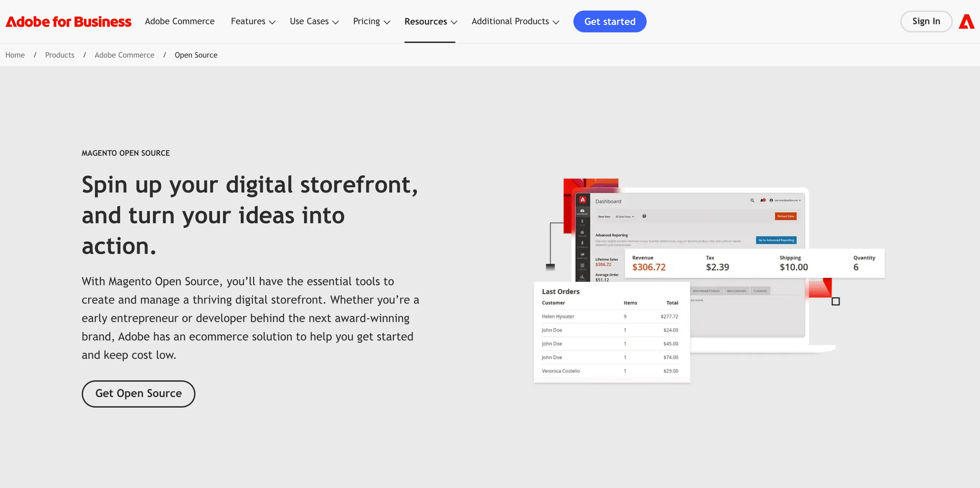Click the Go to Advanced Reporting button

(776, 240)
